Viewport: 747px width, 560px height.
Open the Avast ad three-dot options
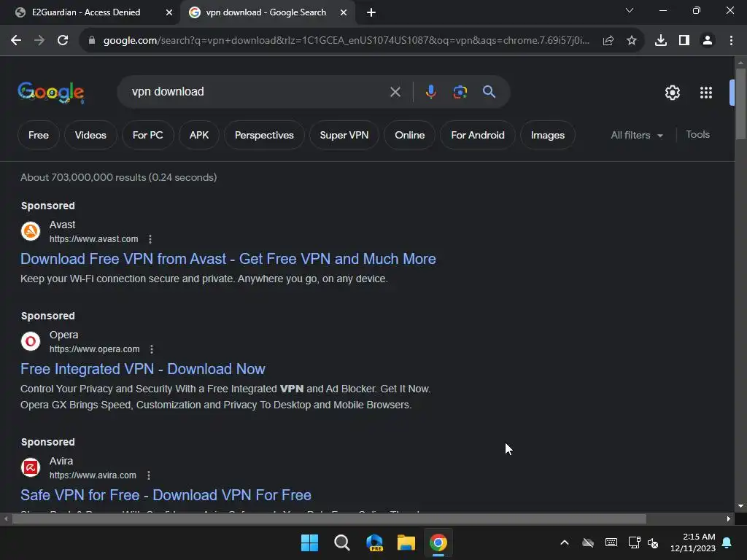point(150,239)
